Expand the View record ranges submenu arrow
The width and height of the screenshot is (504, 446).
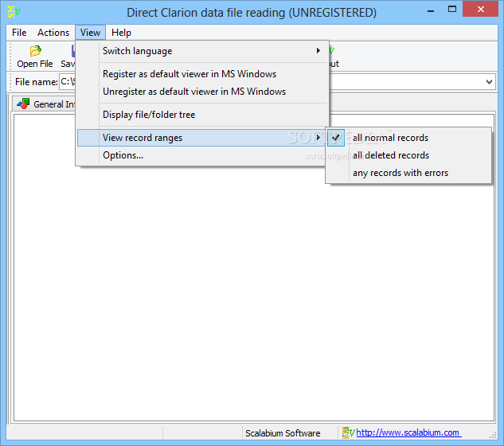coord(318,138)
